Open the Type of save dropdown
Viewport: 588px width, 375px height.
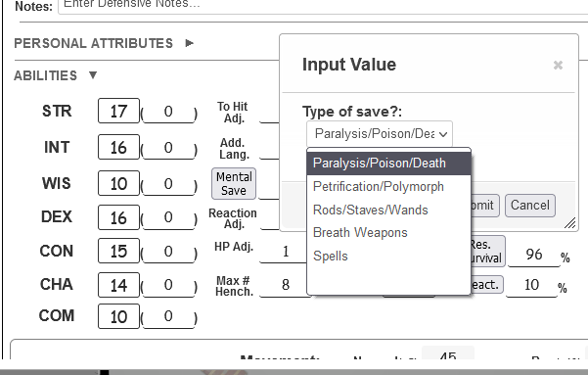click(x=380, y=133)
